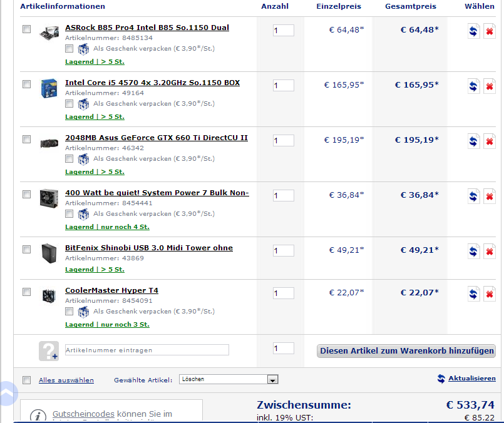Click Diesen Artikel zum Warenkorb hinzufügen button
The width and height of the screenshot is (504, 423).
[x=406, y=351]
